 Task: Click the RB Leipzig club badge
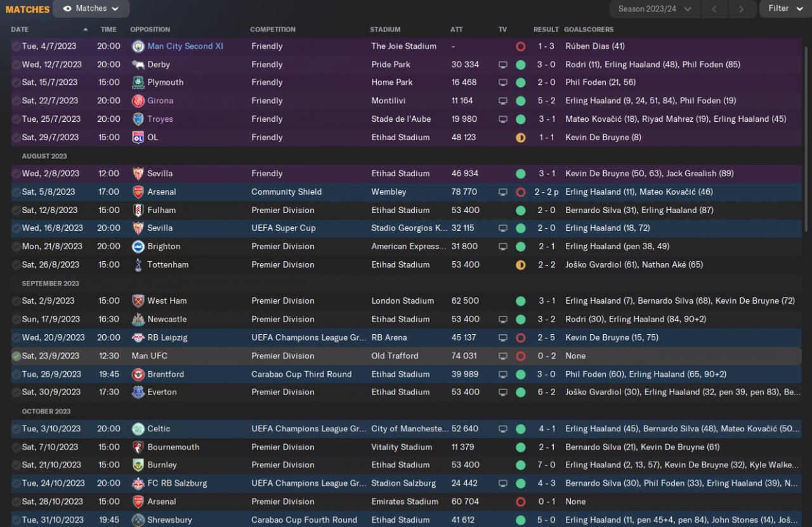pyautogui.click(x=138, y=338)
